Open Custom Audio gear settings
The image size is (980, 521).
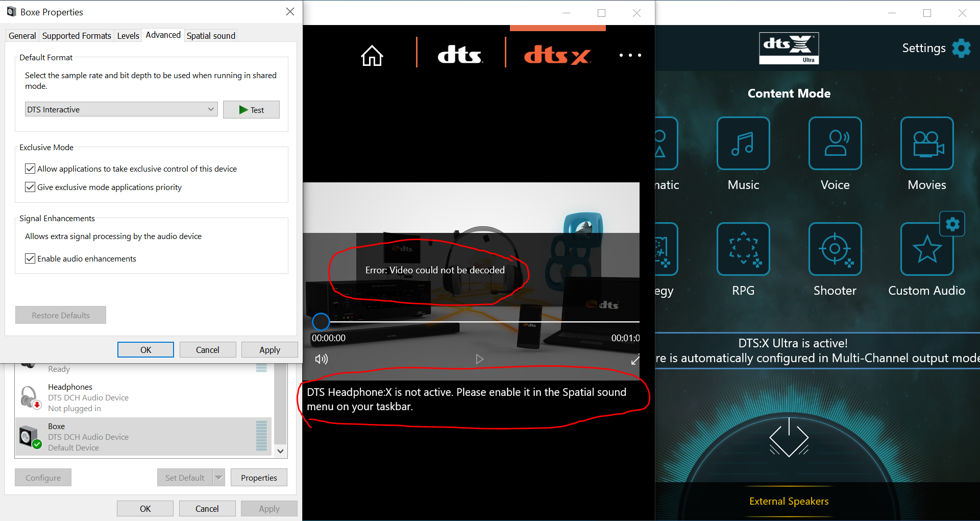pos(952,224)
